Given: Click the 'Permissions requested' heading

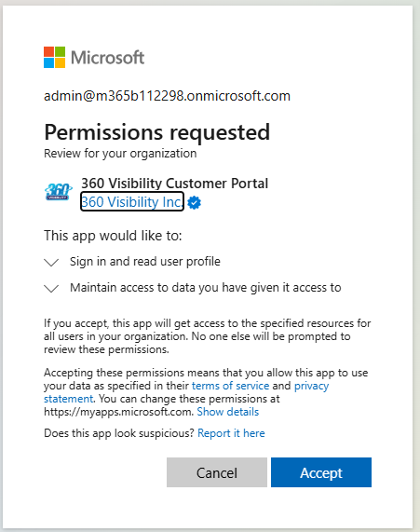Looking at the screenshot, I should click(157, 132).
